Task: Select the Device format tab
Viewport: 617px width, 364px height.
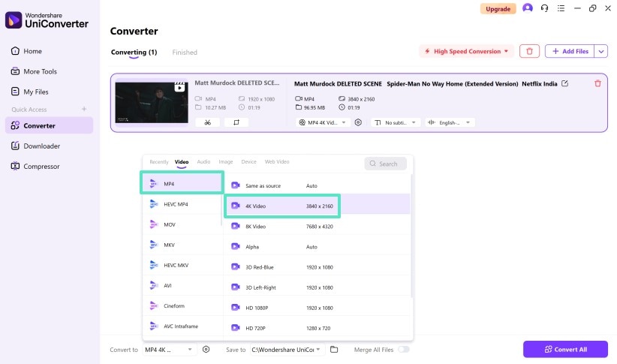Action: coord(248,161)
